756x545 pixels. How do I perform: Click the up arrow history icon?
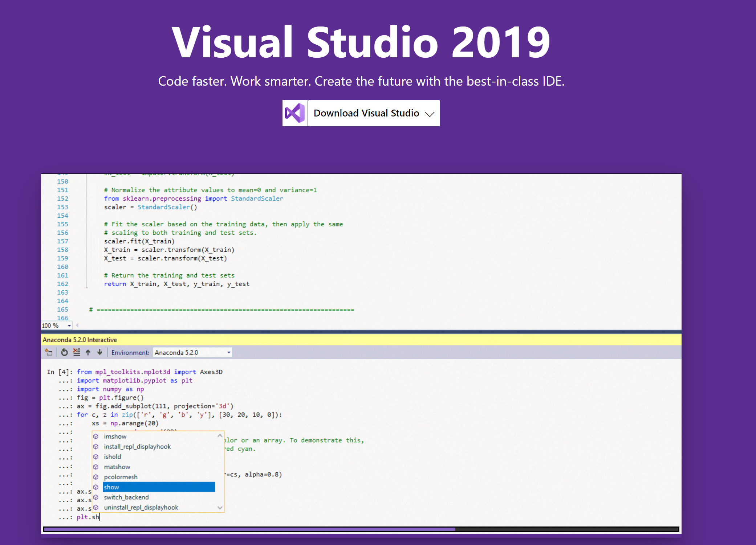click(x=88, y=352)
